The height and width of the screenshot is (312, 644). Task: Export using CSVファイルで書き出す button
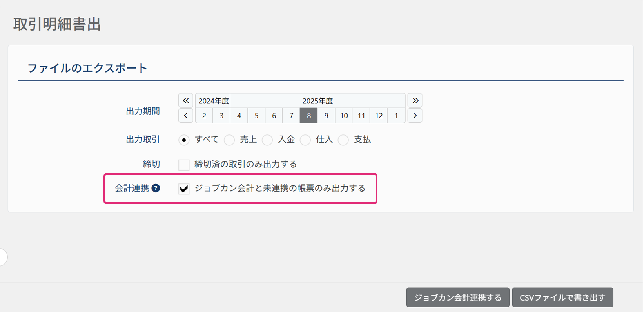tap(562, 297)
